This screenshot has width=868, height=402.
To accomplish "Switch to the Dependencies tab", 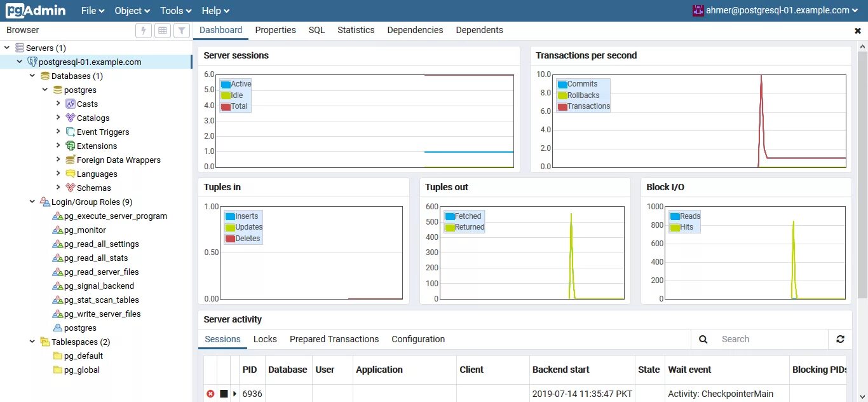I will [415, 30].
